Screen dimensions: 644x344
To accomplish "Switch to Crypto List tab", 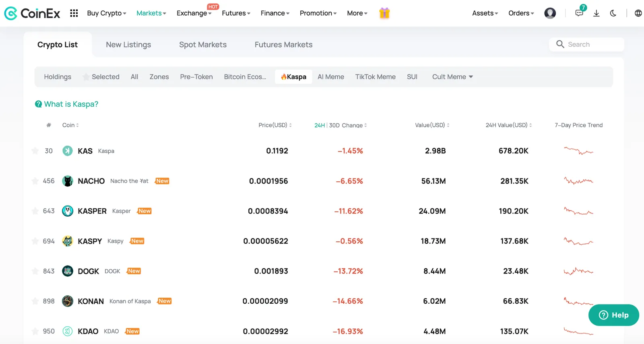I will coord(58,45).
